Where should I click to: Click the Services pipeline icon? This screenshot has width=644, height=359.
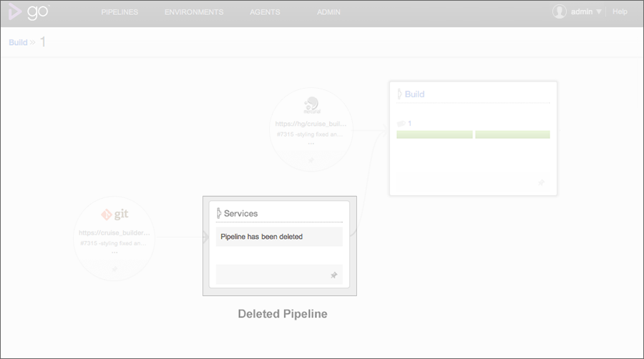pyautogui.click(x=219, y=213)
